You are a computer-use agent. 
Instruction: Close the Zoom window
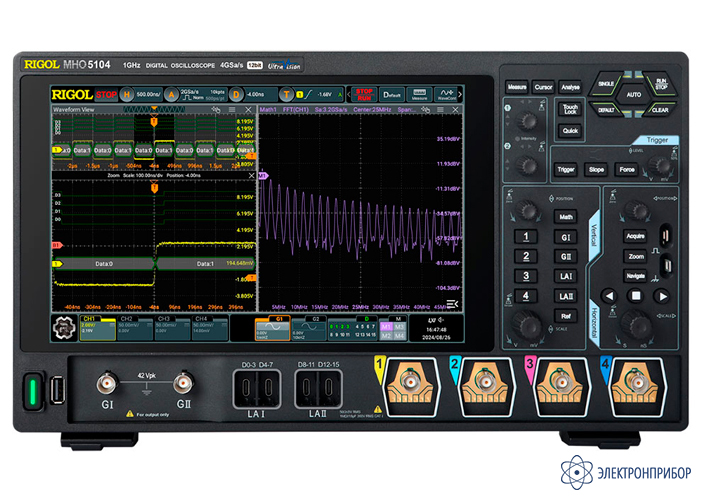pos(251,176)
